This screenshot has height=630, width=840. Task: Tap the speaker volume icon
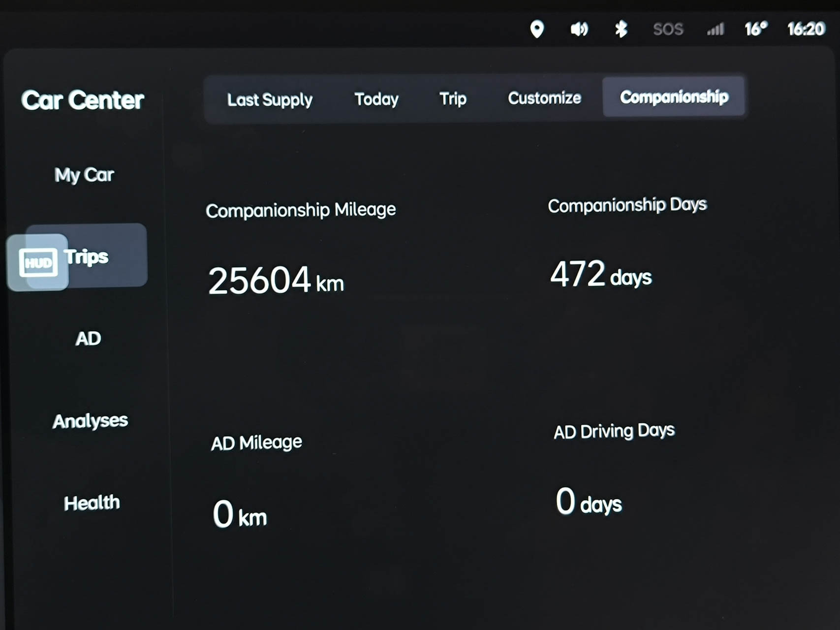[x=579, y=30]
